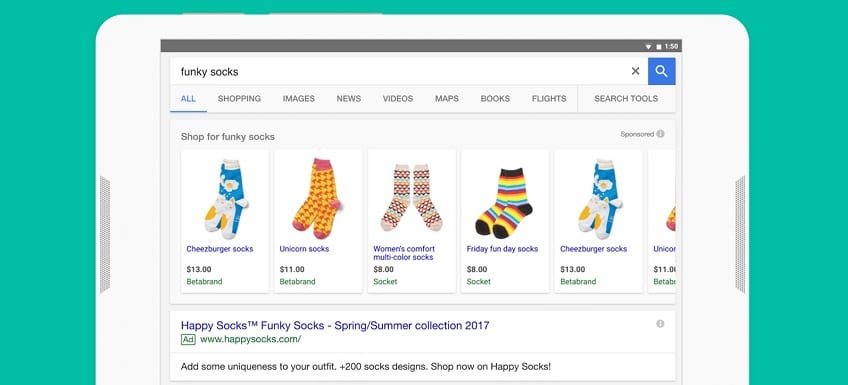Open the Unicorn socks link
The image size is (848, 385).
[304, 249]
